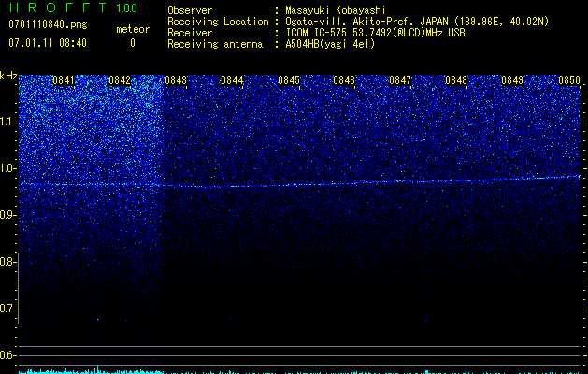Click the 0.6 kHz axis label
Image resolution: width=588 pixels, height=374 pixels.
coord(7,355)
